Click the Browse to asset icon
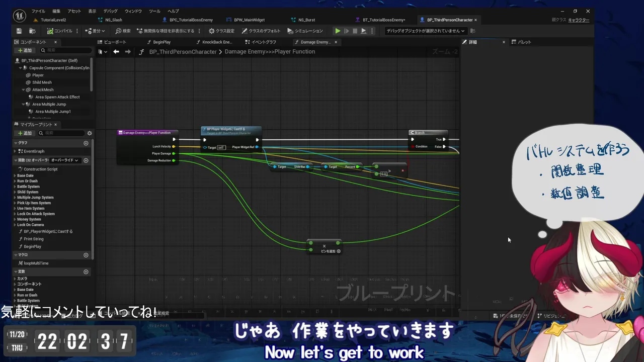Viewport: 644px width, 362px height. click(32, 31)
